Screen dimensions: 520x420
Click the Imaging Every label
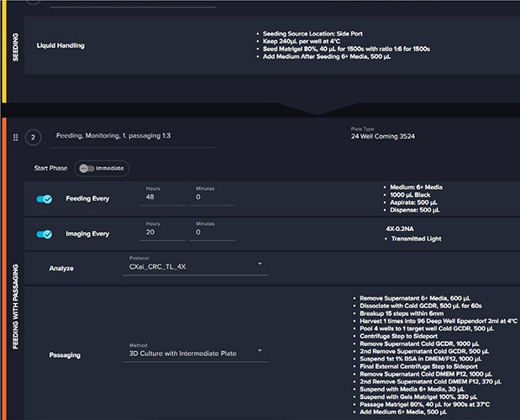pos(87,234)
